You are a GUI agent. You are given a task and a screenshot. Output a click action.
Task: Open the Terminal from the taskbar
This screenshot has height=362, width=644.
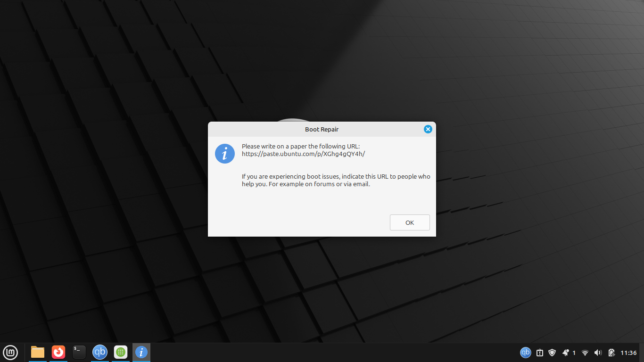(79, 352)
